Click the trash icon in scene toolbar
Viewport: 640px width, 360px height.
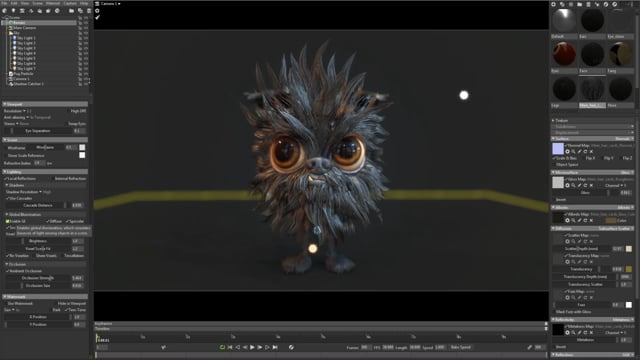pyautogui.click(x=89, y=11)
